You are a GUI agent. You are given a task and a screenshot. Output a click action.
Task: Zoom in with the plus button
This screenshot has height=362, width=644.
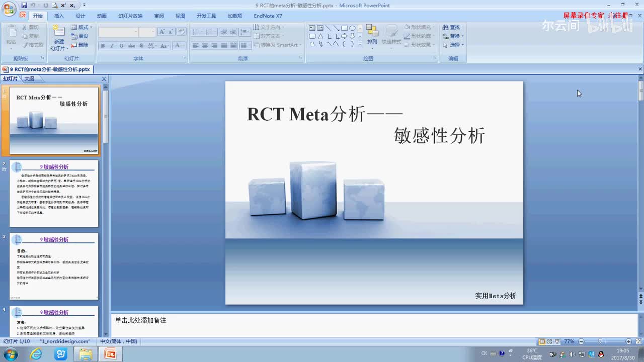click(628, 341)
